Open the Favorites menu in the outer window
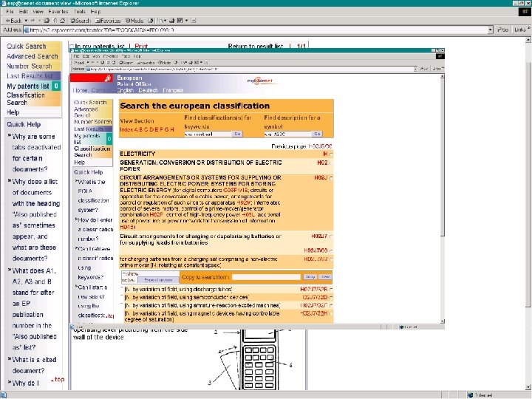Viewport: 532px width, 399px height. click(x=58, y=12)
